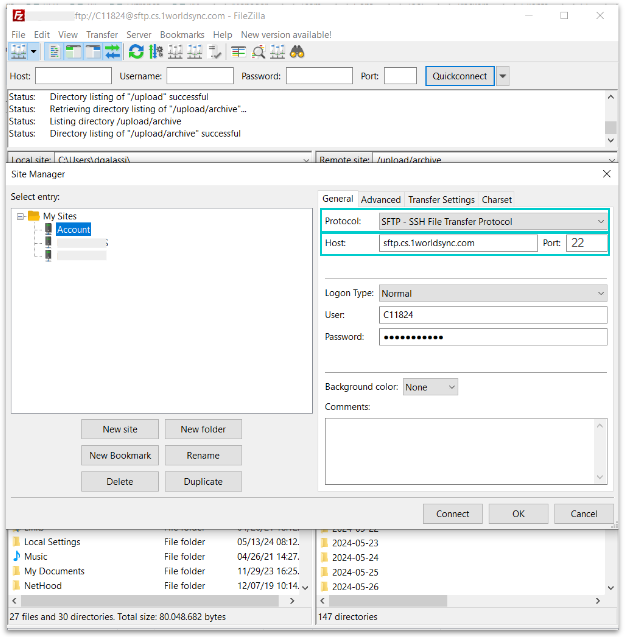Open the Transfer menu

tap(102, 35)
